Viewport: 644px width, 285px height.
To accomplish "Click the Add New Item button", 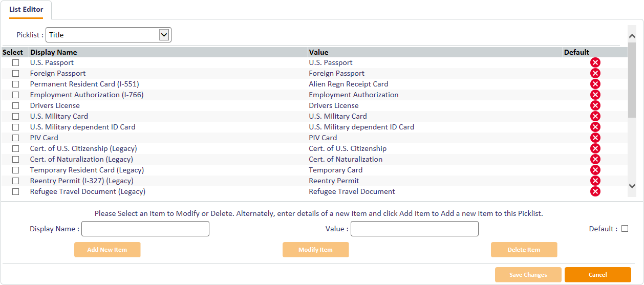I will [x=108, y=250].
